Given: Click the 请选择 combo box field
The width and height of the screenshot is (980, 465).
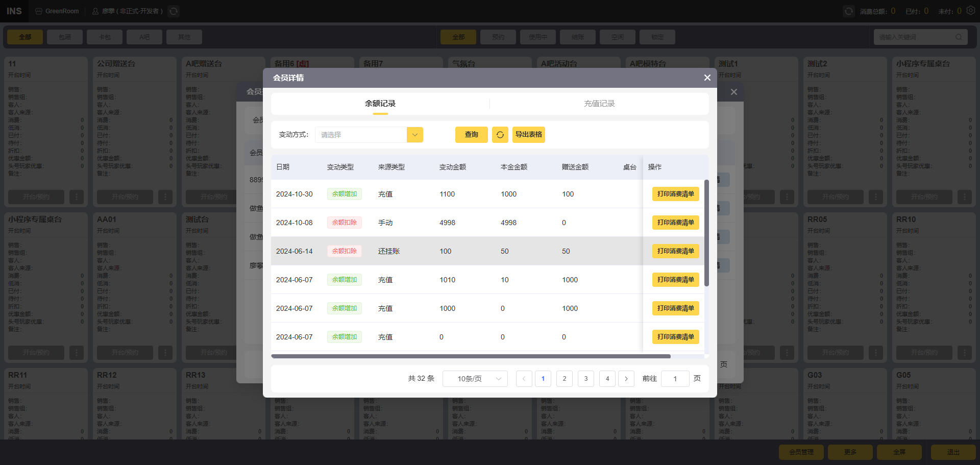Looking at the screenshot, I should pos(361,135).
